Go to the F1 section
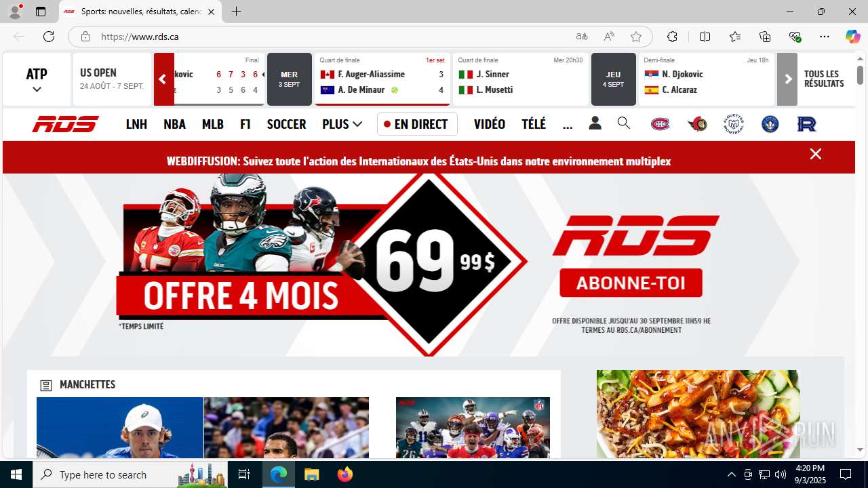 point(245,124)
